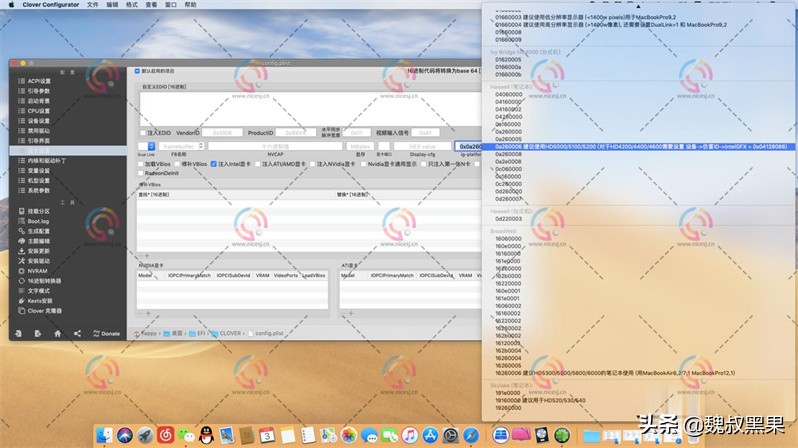798x448 pixels.
Task: Enable the 注入NVidia显卡 checkbox
Action: point(312,164)
